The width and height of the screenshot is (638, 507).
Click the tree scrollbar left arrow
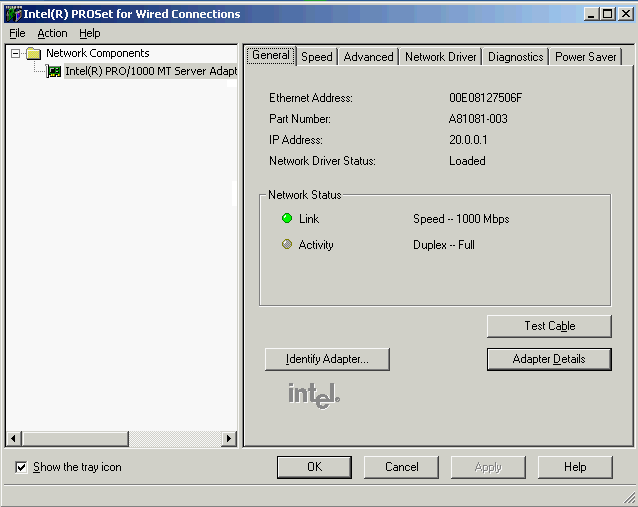click(x=13, y=439)
